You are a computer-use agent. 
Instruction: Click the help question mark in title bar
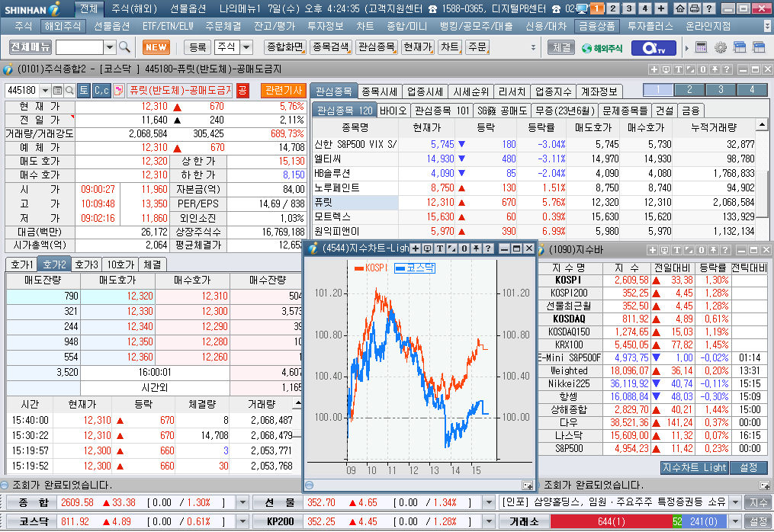[709, 8]
